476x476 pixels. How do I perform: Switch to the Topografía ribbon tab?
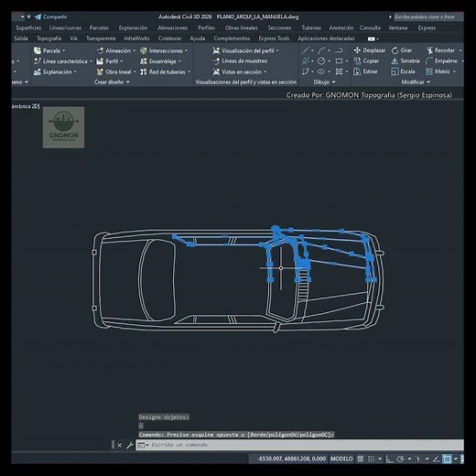(x=49, y=38)
